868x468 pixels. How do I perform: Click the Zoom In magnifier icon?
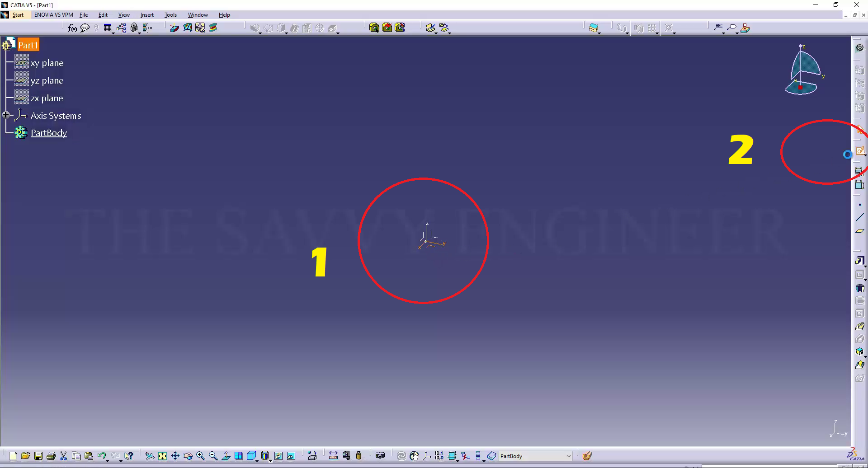(201, 456)
